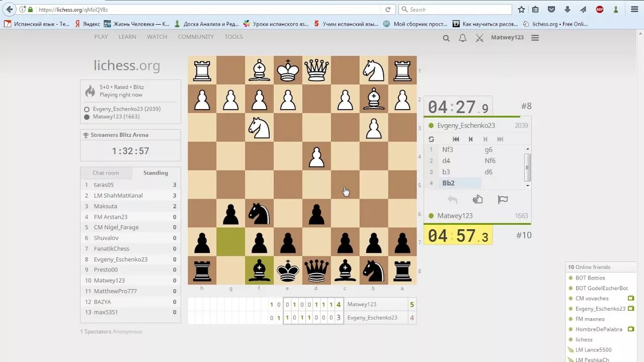644x362 pixels.
Task: Select black bishop on f8
Action: pos(259,271)
